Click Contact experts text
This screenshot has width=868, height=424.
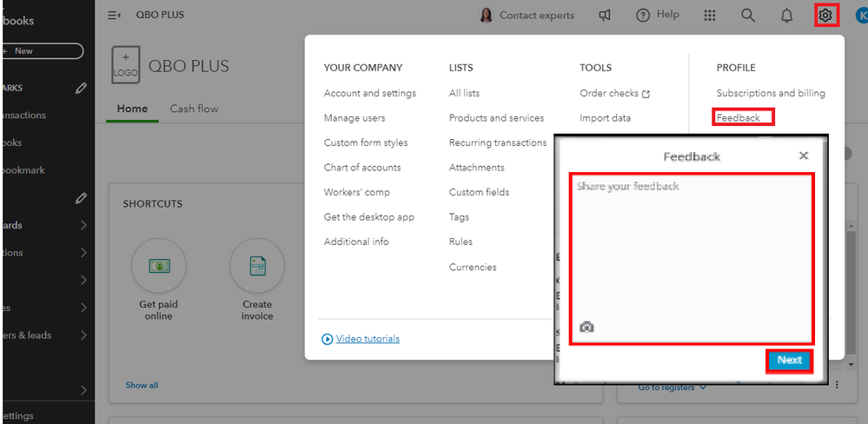[x=537, y=16]
